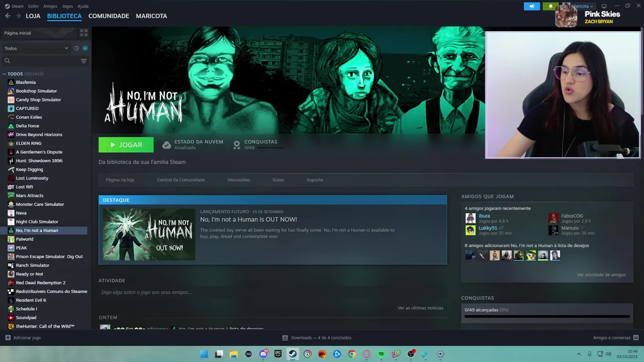Click the Neva game icon
The width and height of the screenshot is (644, 362).
[11, 213]
